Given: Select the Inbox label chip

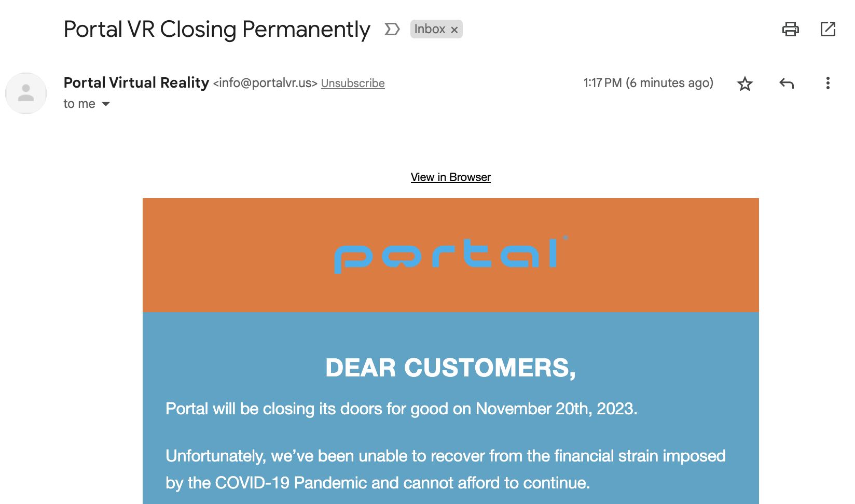Looking at the screenshot, I should coord(430,29).
